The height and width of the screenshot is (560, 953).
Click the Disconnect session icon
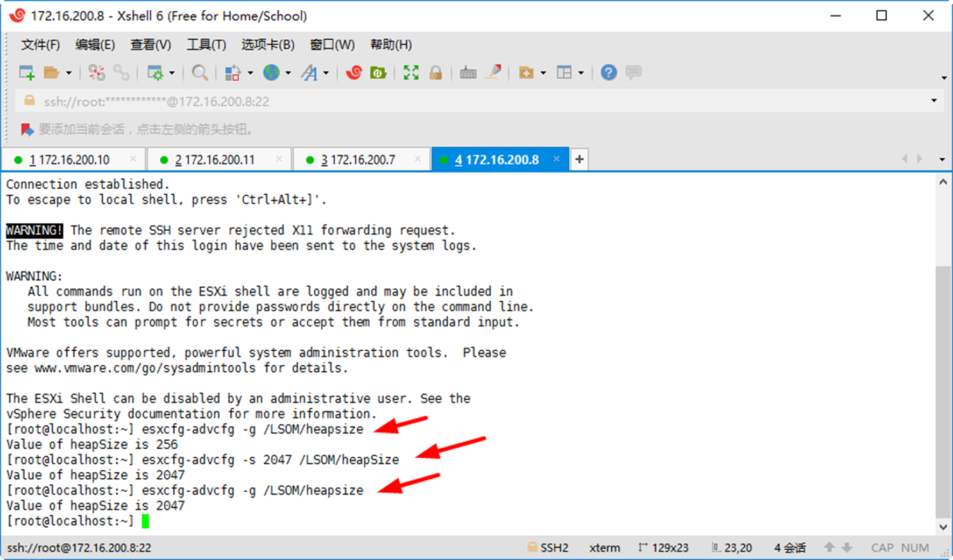pyautogui.click(x=97, y=73)
